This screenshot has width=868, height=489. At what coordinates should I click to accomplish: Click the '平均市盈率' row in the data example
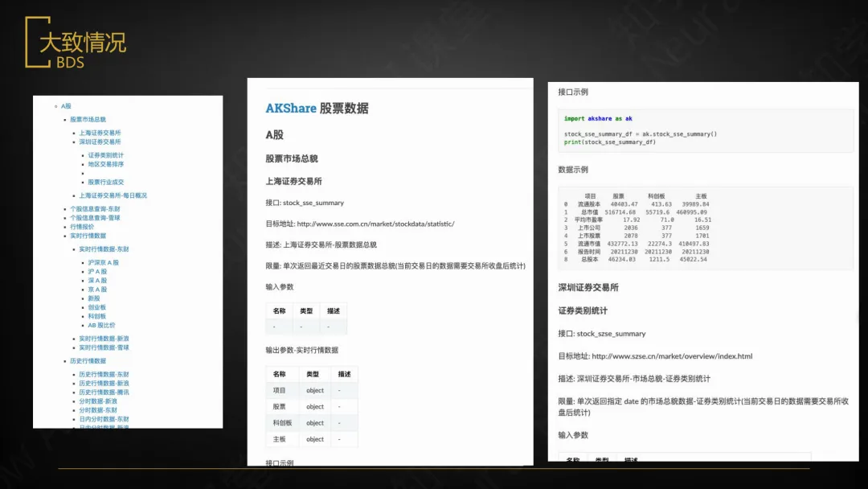[637, 220]
